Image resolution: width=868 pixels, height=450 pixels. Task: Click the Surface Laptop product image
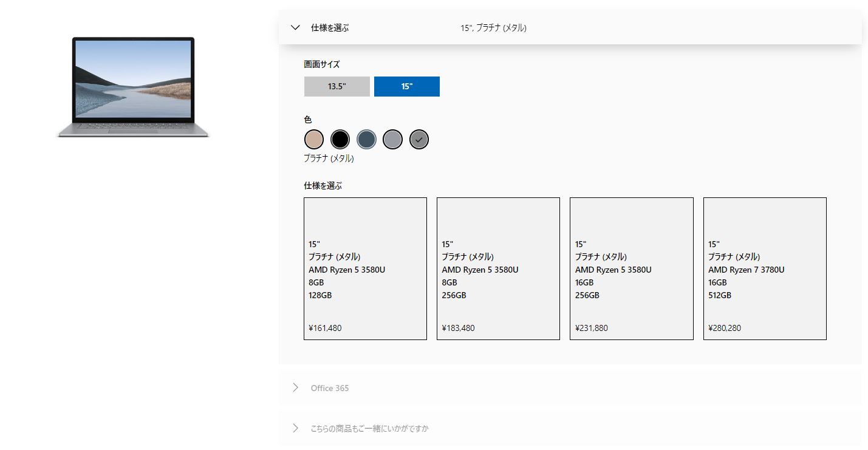point(133,87)
